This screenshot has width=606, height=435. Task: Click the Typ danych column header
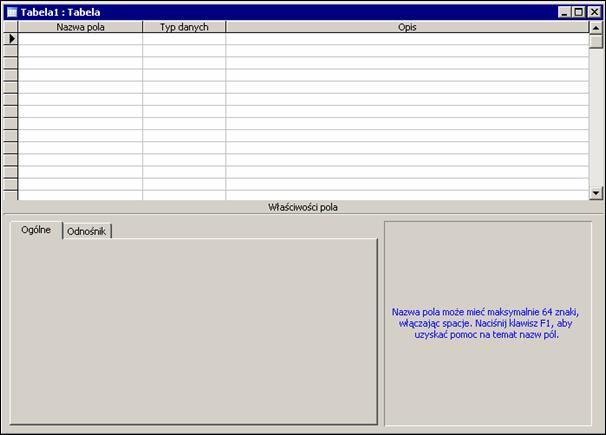[184, 27]
